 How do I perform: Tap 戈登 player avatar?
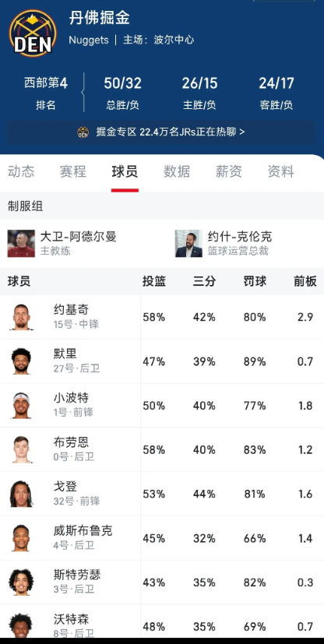[x=21, y=494]
